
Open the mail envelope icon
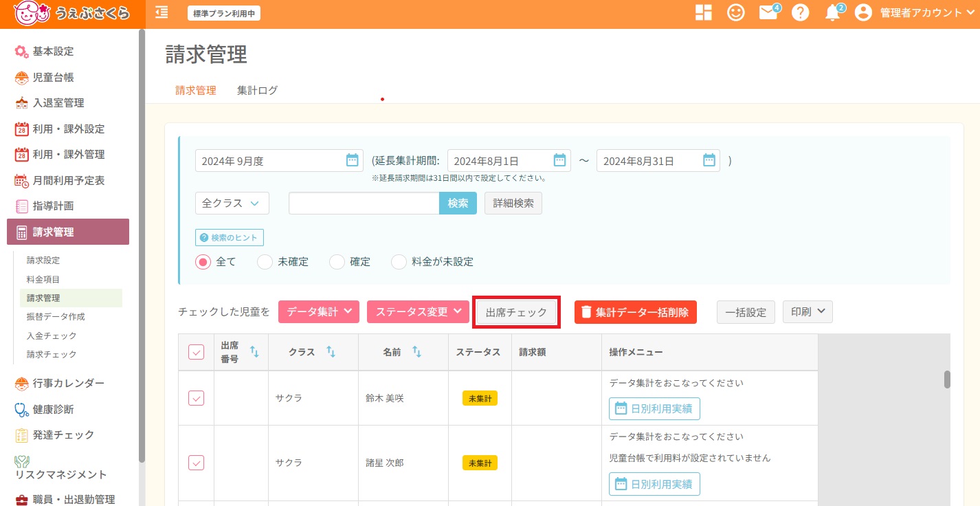[x=768, y=12]
